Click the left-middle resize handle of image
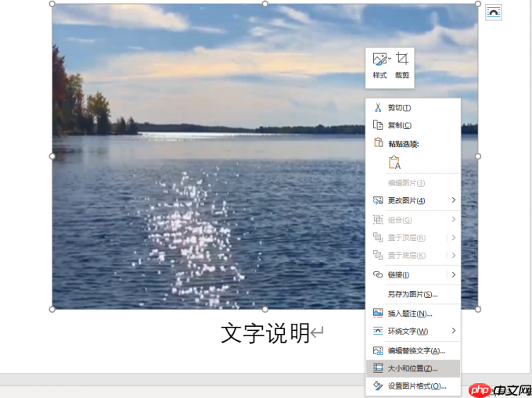The height and width of the screenshot is (398, 532). [x=52, y=156]
